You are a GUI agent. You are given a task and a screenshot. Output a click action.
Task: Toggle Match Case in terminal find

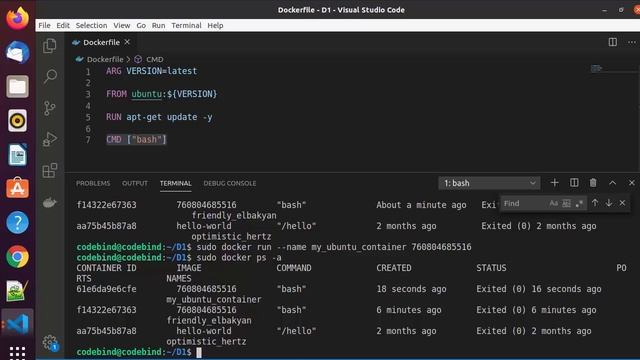click(x=553, y=203)
